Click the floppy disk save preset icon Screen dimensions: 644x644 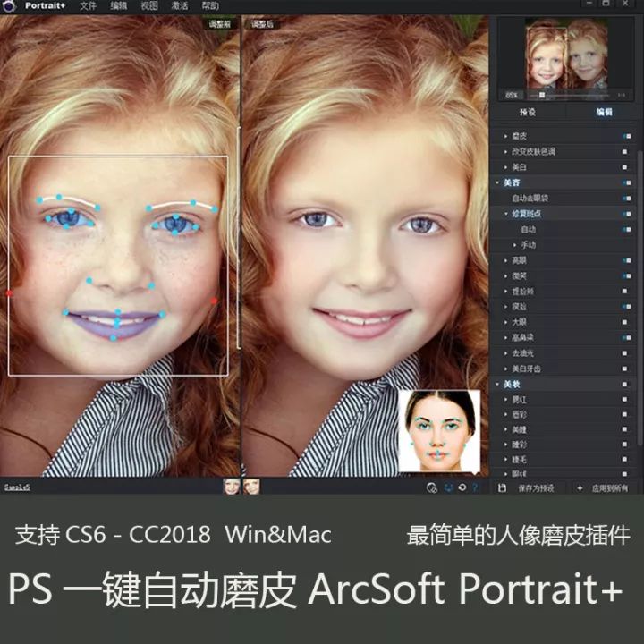[x=503, y=487]
